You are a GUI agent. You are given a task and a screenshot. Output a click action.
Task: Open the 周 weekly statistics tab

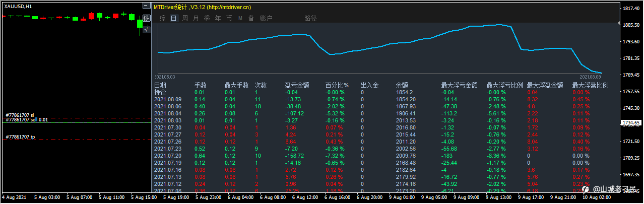[184, 18]
